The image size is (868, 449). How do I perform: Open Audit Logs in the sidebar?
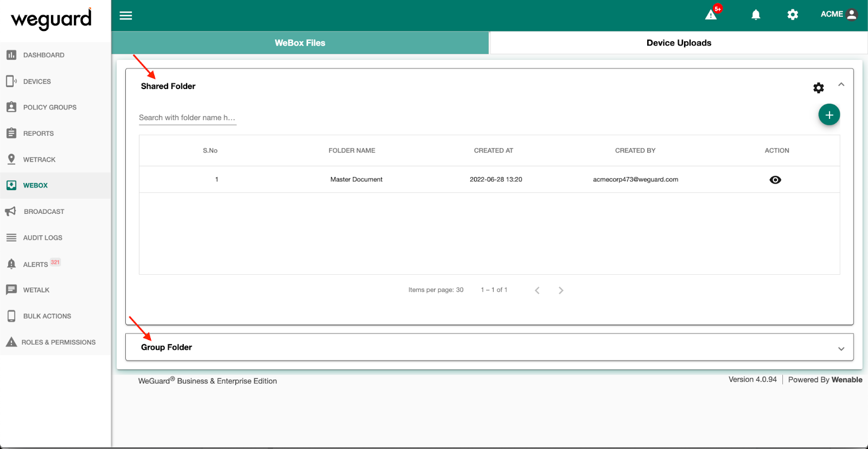(55, 238)
